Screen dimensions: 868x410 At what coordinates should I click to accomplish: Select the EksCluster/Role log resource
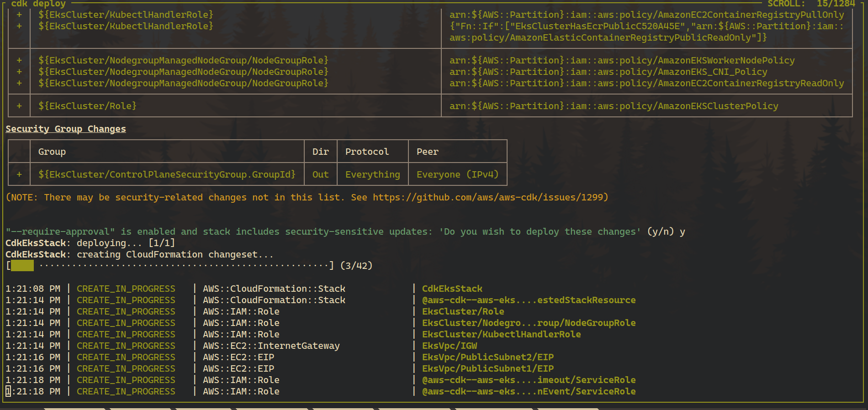coord(463,311)
